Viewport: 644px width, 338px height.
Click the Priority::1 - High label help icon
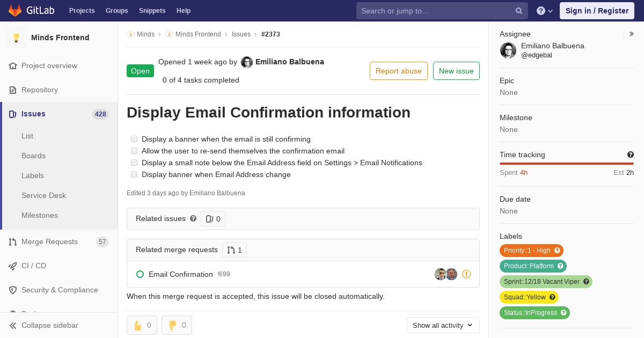click(557, 251)
